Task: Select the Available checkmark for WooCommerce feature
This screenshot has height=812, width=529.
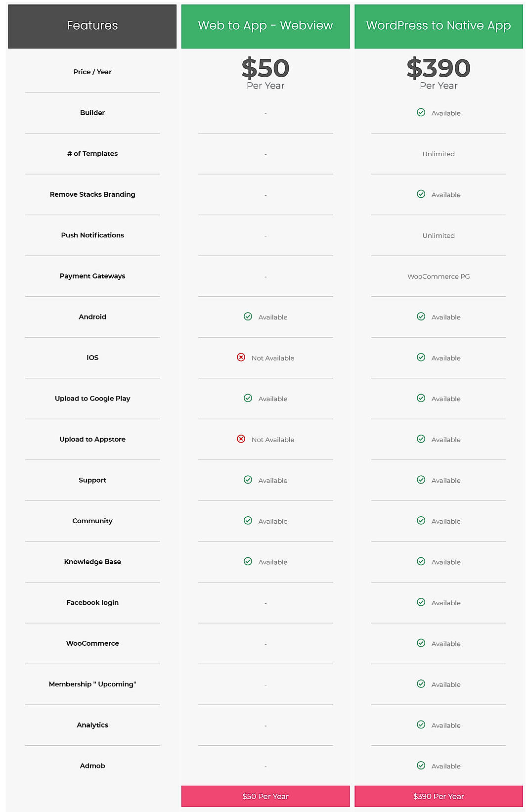Action: [x=421, y=643]
